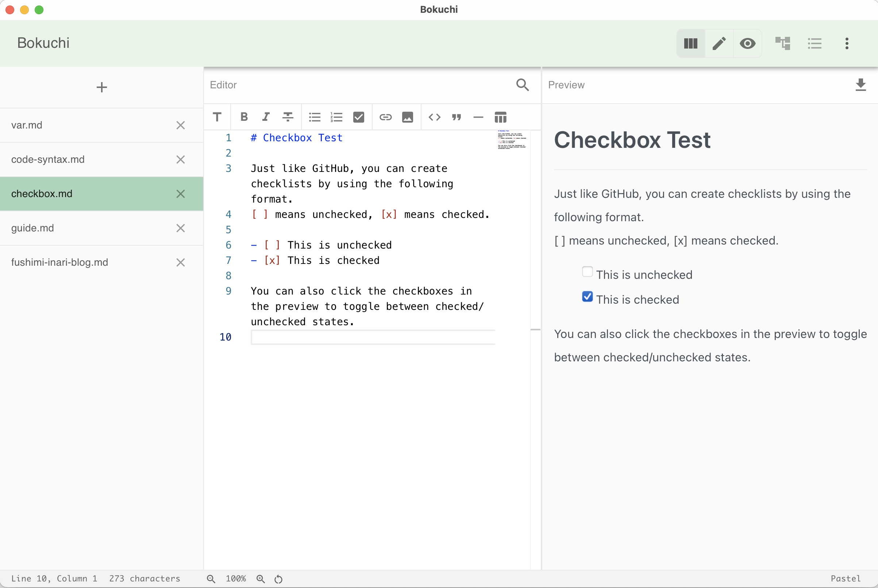Open heading size menu (T icon)
Screen dimensions: 878x588
pyautogui.click(x=217, y=117)
